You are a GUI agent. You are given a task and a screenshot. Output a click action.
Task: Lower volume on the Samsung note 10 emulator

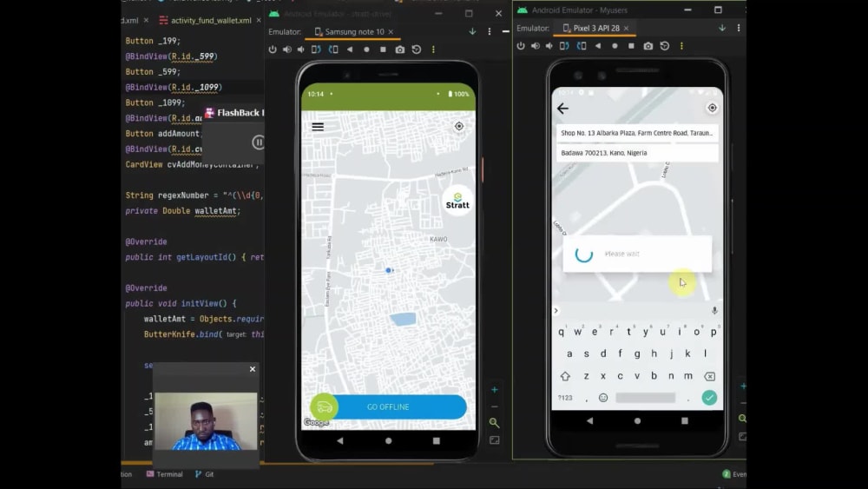(x=300, y=50)
